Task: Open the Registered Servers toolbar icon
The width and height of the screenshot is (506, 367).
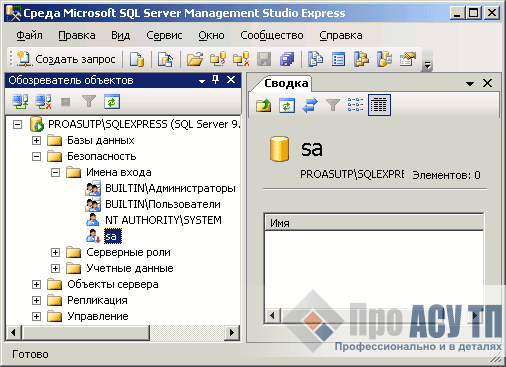Action: tap(315, 59)
